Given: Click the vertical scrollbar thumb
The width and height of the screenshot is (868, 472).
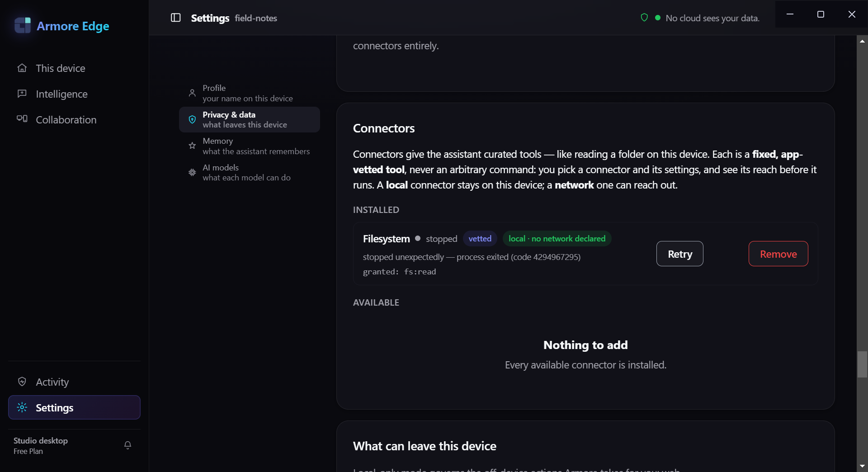Looking at the screenshot, I should [863, 364].
